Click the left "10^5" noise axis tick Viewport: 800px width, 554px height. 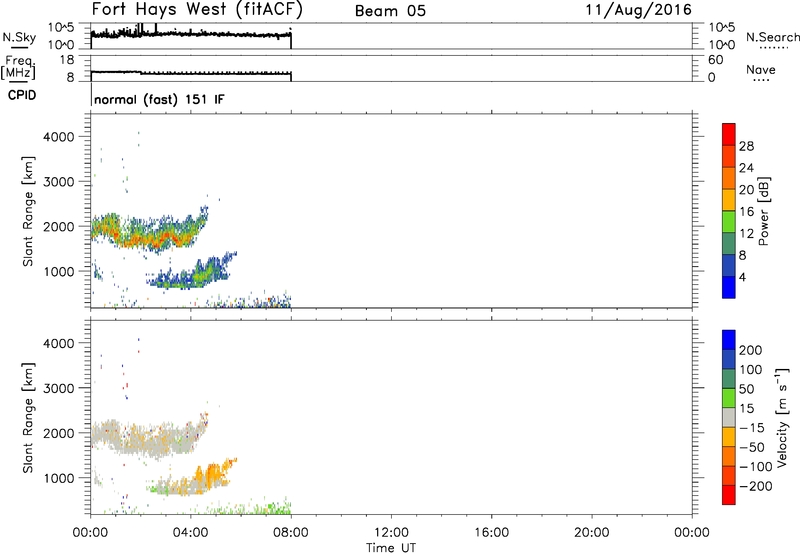(x=61, y=28)
